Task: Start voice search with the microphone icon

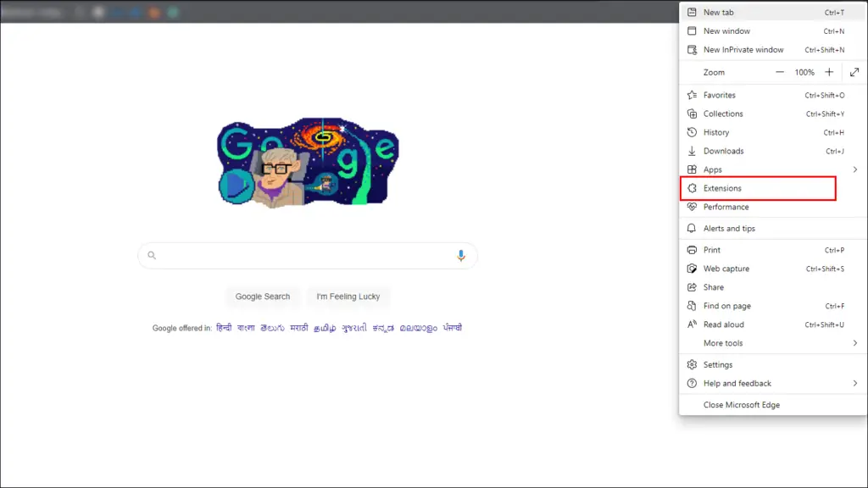Action: 460,256
